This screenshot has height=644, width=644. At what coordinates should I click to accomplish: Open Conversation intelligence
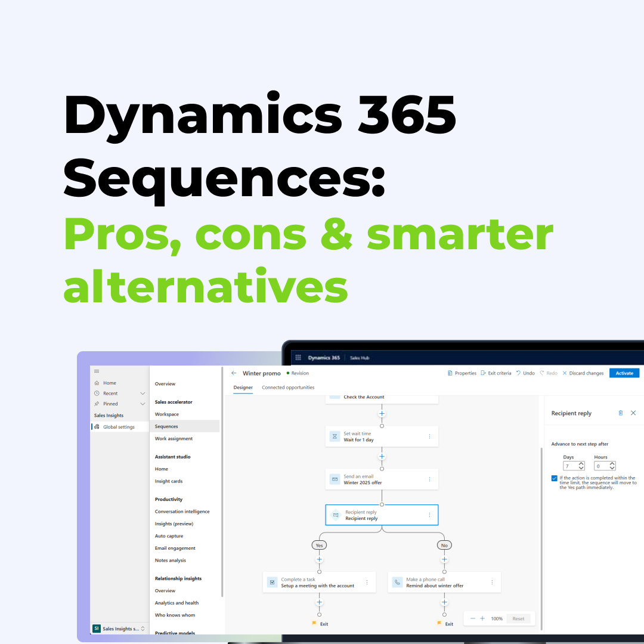(182, 512)
